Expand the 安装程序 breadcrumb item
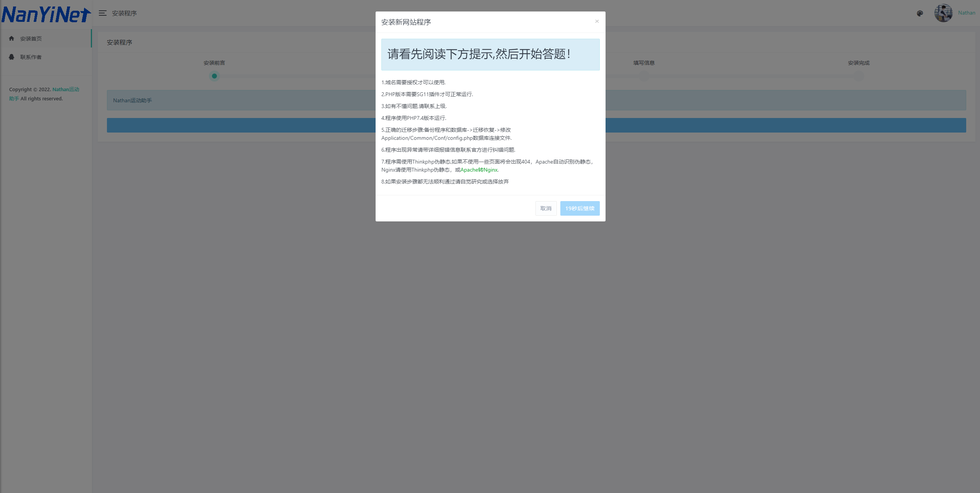980x493 pixels. click(125, 13)
